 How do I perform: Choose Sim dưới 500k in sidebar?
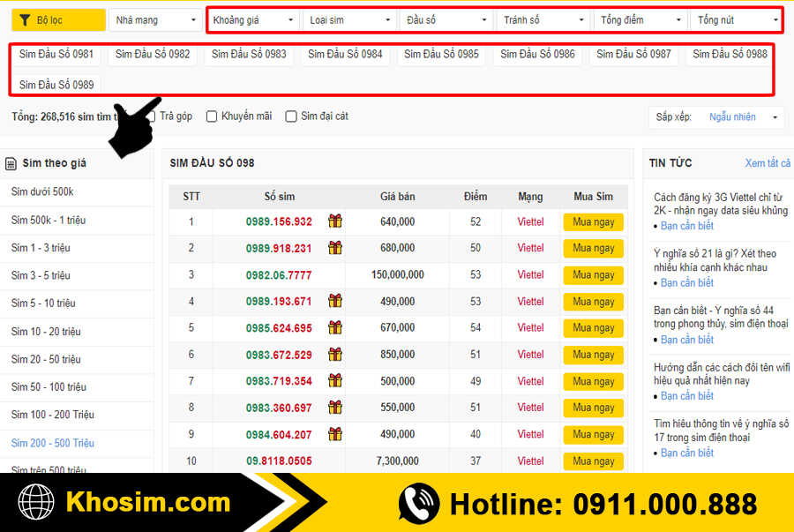(x=42, y=191)
